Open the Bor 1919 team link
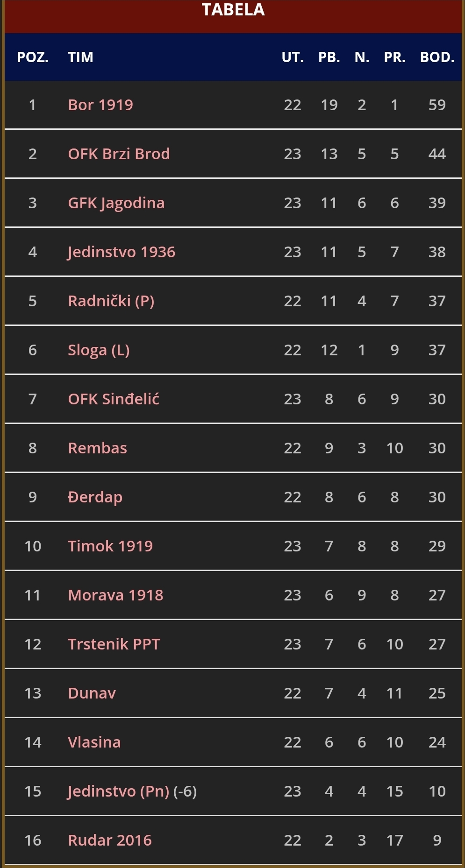Image resolution: width=465 pixels, height=868 pixels. [100, 105]
